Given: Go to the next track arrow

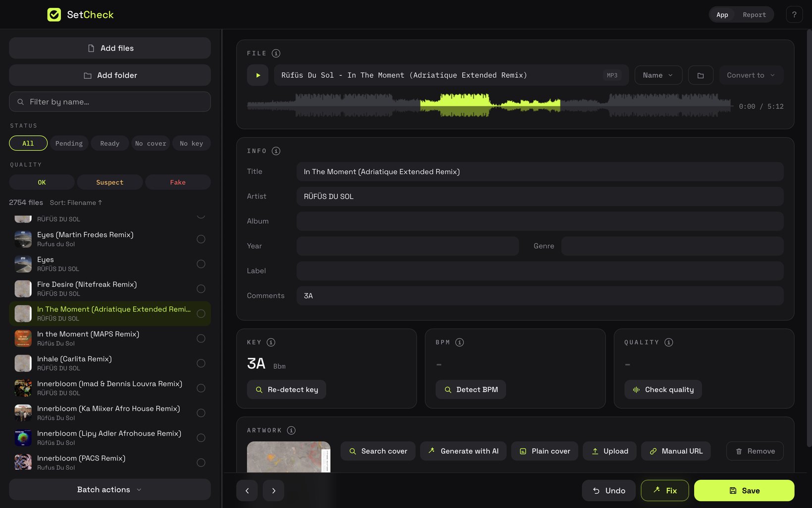Looking at the screenshot, I should point(273,491).
